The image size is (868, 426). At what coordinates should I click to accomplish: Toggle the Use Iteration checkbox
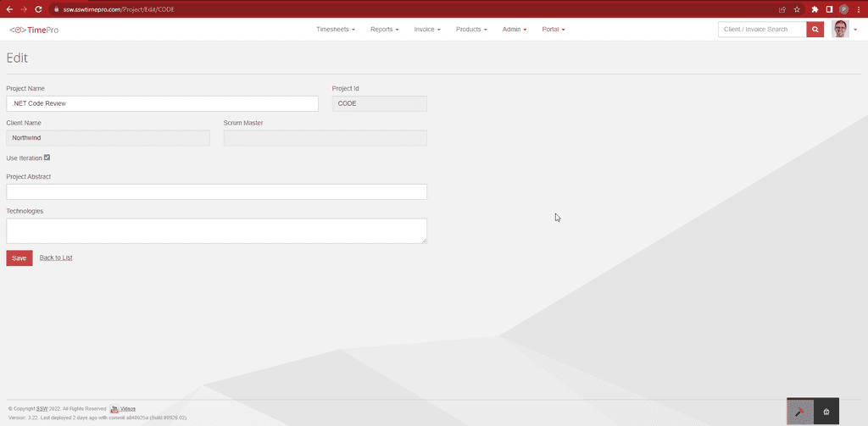pyautogui.click(x=47, y=158)
